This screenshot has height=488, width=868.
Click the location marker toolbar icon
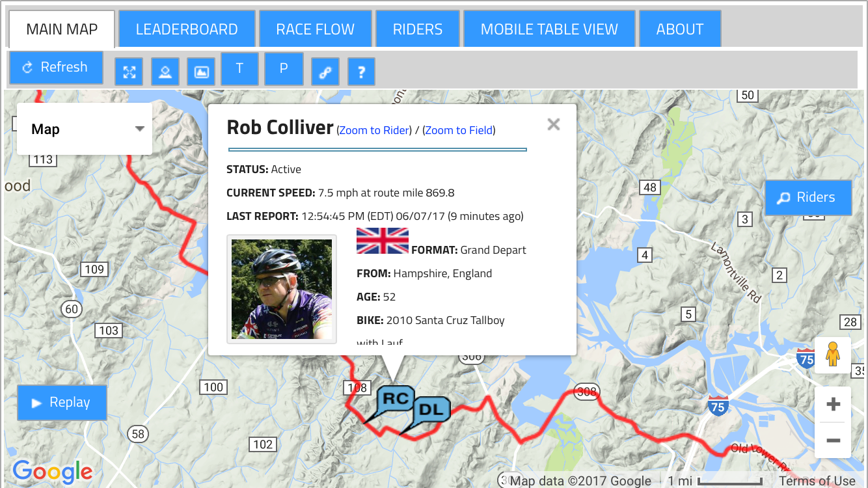[165, 72]
